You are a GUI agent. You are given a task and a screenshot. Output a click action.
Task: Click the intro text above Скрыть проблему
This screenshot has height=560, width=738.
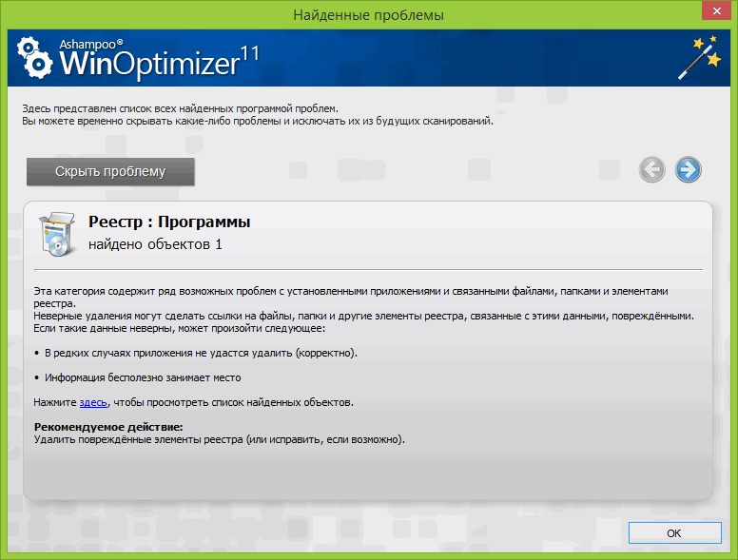tap(257, 115)
